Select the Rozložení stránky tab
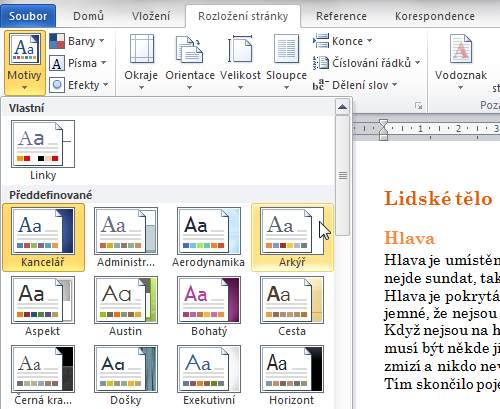The image size is (500, 409). tap(243, 16)
